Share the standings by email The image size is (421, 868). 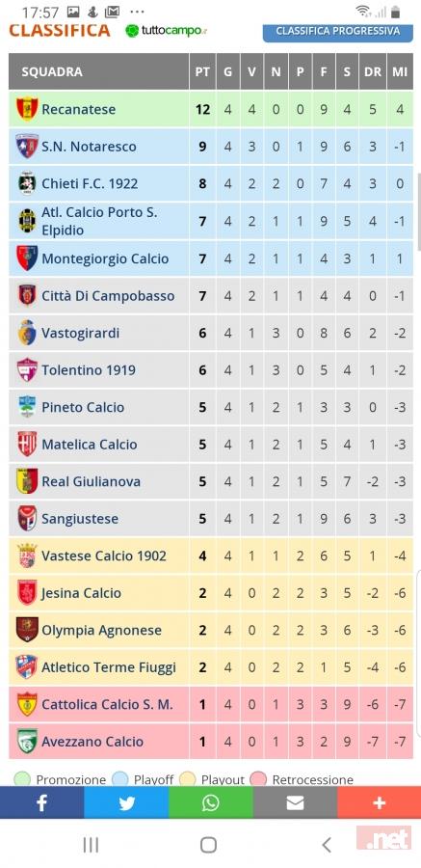[295, 802]
